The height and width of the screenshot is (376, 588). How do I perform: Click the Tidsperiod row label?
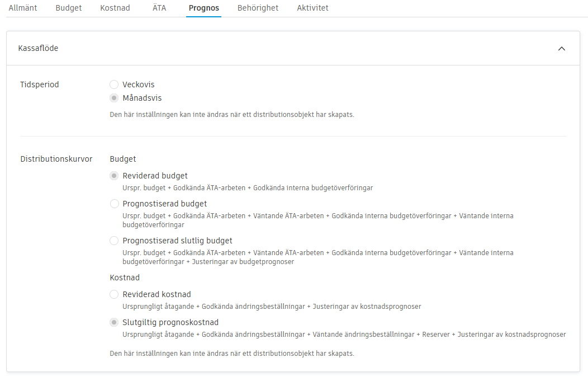pos(39,84)
